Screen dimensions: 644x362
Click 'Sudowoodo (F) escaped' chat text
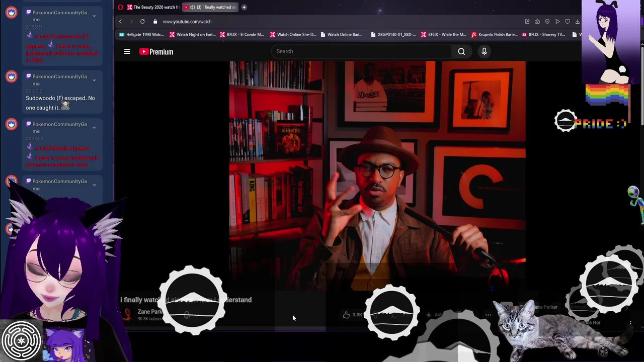60,103
